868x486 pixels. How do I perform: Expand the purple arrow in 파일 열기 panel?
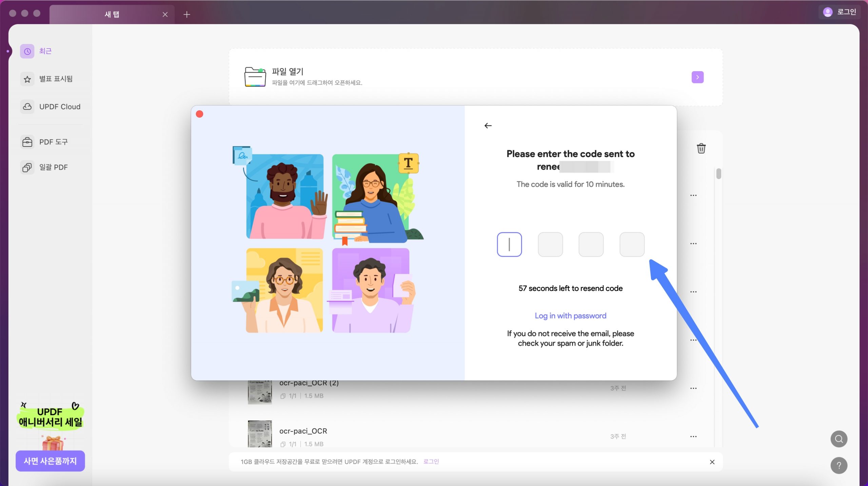pyautogui.click(x=697, y=77)
